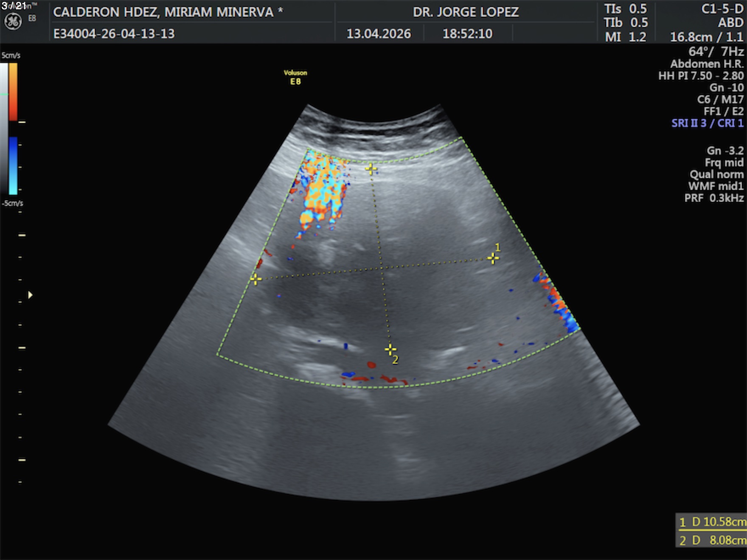747x560 pixels.
Task: Select the top caliper of measurement 2
Action: coord(371,169)
